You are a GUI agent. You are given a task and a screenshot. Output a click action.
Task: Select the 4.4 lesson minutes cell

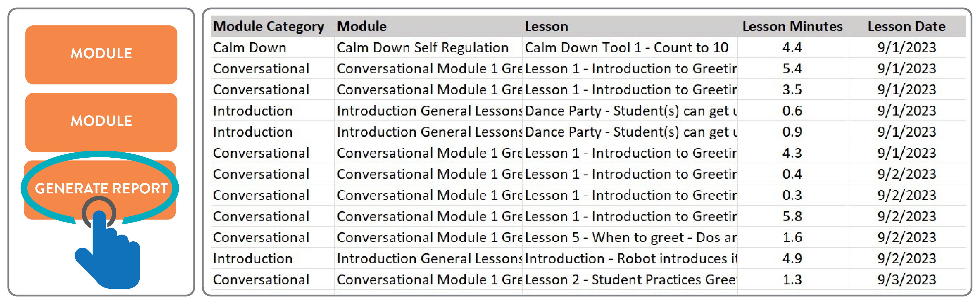tap(792, 48)
